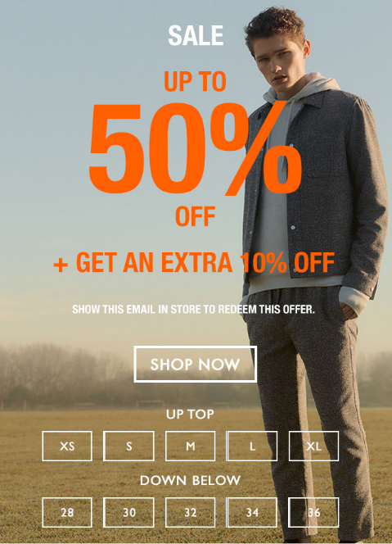Click the extra 10% off offer text
Image resolution: width=392 pixels, height=544 pixels.
click(194, 262)
